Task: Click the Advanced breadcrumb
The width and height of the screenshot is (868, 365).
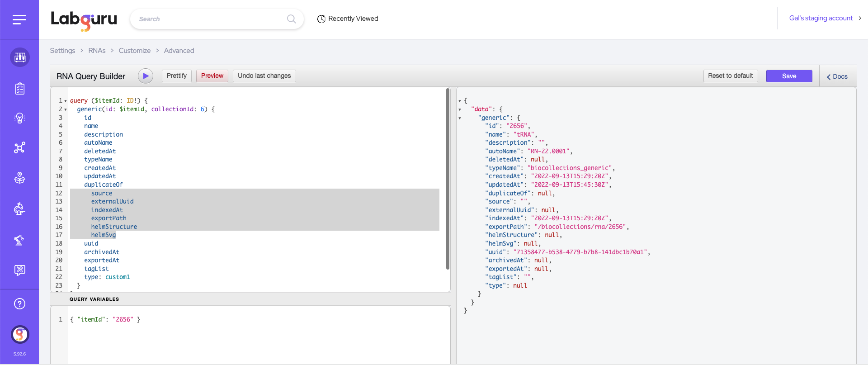Action: (x=179, y=51)
